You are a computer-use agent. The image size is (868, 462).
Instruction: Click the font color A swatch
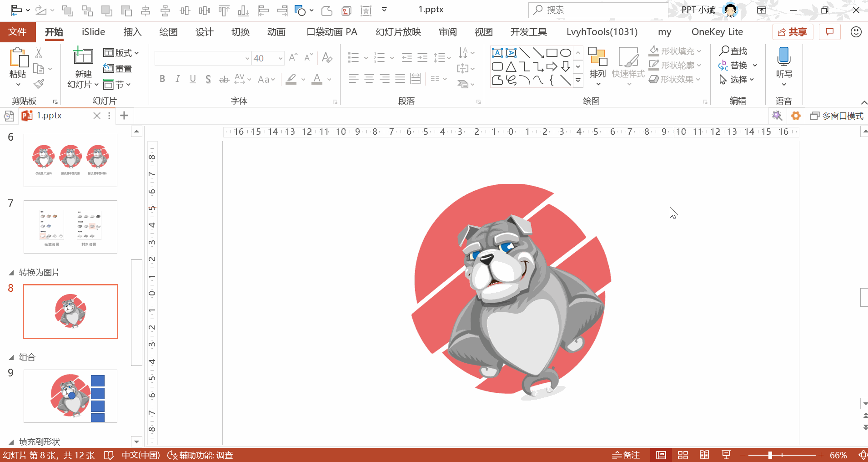pyautogui.click(x=317, y=79)
